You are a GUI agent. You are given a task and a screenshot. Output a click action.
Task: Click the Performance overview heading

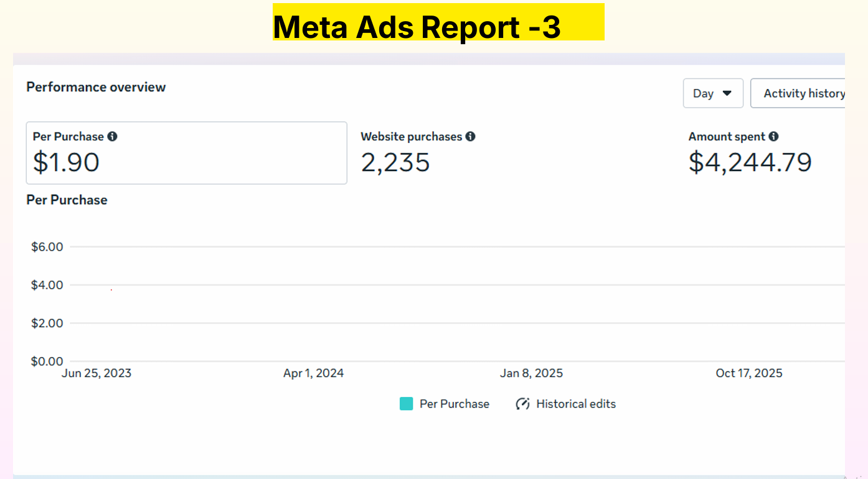(x=96, y=87)
